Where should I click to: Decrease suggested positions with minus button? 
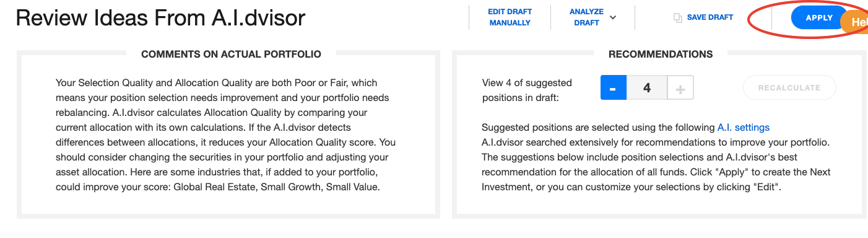[614, 88]
